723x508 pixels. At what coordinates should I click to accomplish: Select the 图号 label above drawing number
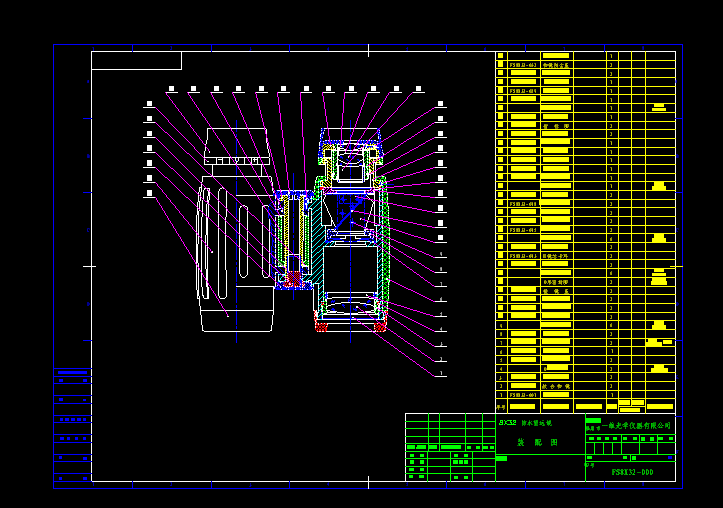click(590, 465)
